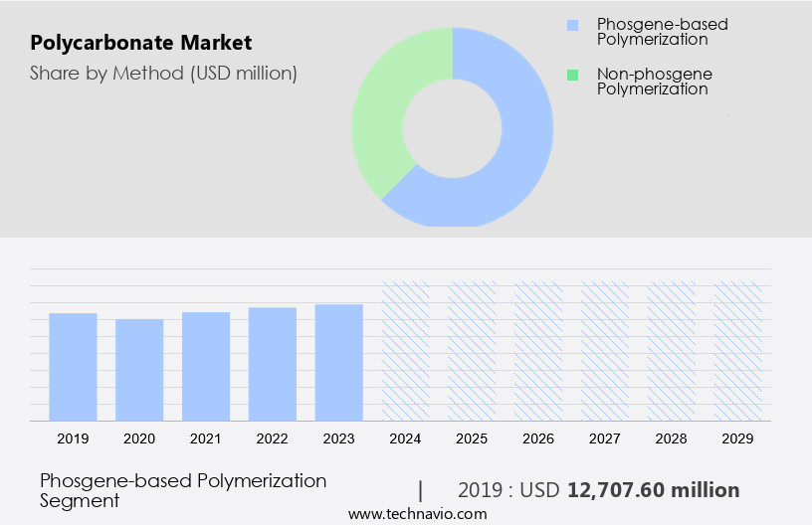Click the 2021 year label on the axis
This screenshot has width=812, height=525.
[206, 438]
